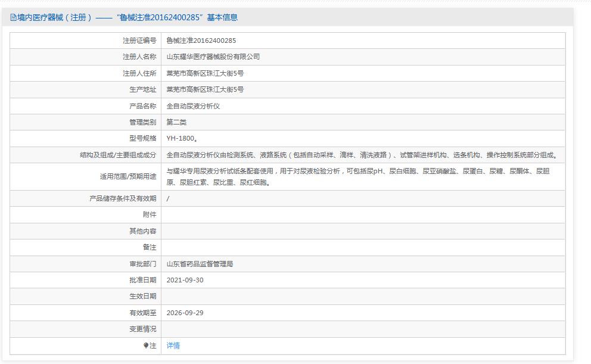Screen dimensions: 591x364
Task: Click the document icon beside 境内医疗器械 header
Action: (x=13, y=17)
